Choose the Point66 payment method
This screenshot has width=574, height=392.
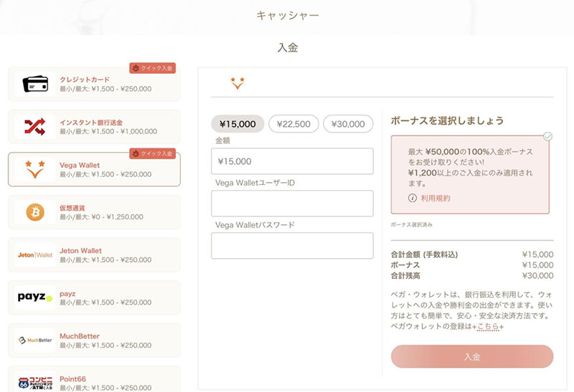coord(95,381)
